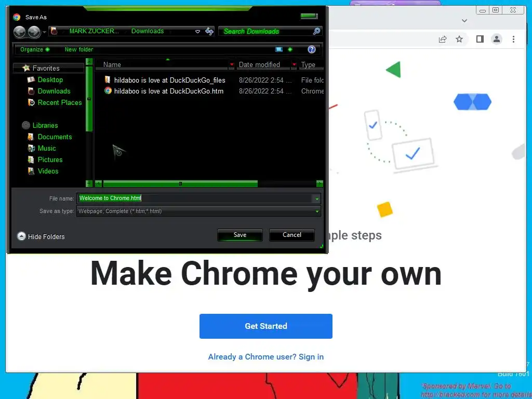Bookmark the page with star icon
This screenshot has width=532, height=399.
tap(459, 39)
